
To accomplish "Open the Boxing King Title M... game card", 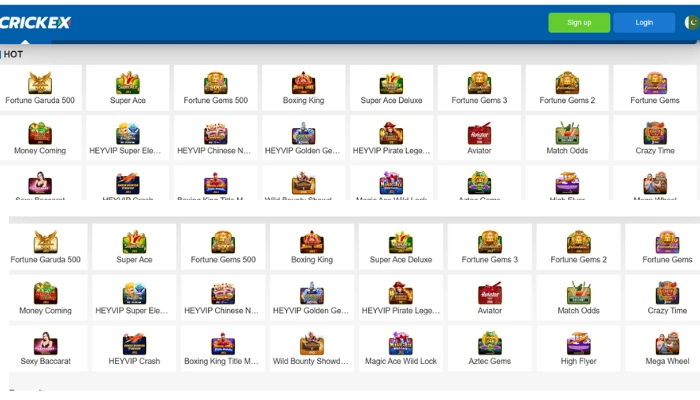I will [223, 349].
